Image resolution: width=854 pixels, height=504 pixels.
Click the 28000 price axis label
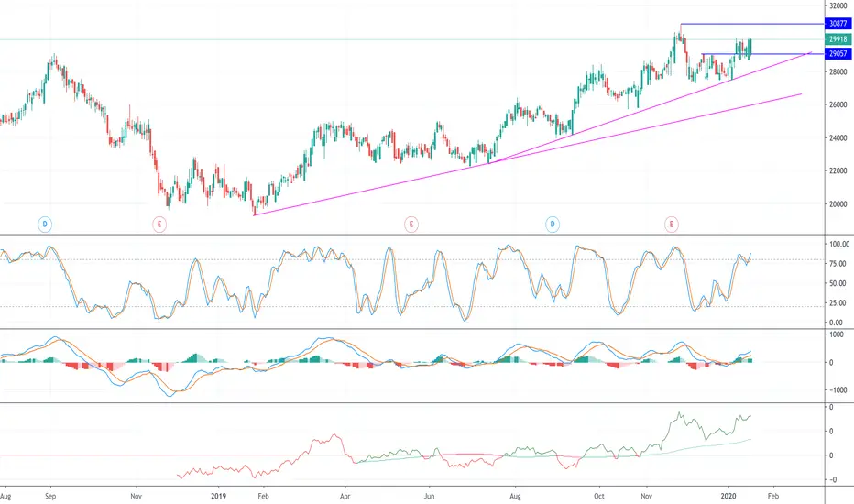[x=838, y=71]
